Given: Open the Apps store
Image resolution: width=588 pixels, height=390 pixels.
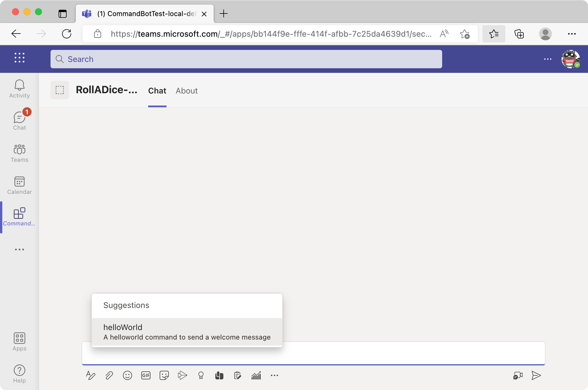Looking at the screenshot, I should point(20,342).
